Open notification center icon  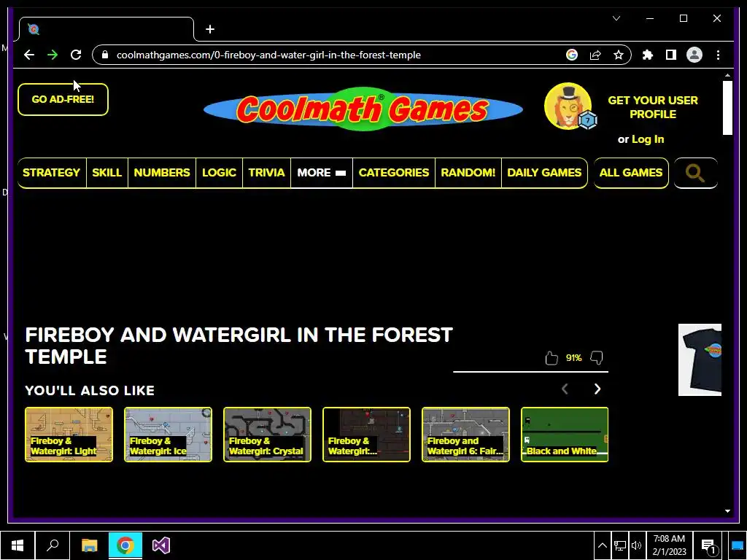click(x=708, y=545)
